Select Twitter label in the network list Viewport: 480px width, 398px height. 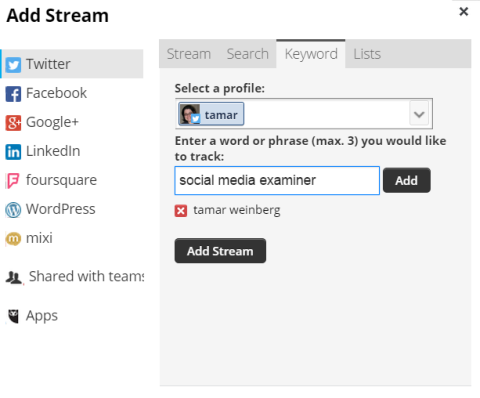coord(48,64)
